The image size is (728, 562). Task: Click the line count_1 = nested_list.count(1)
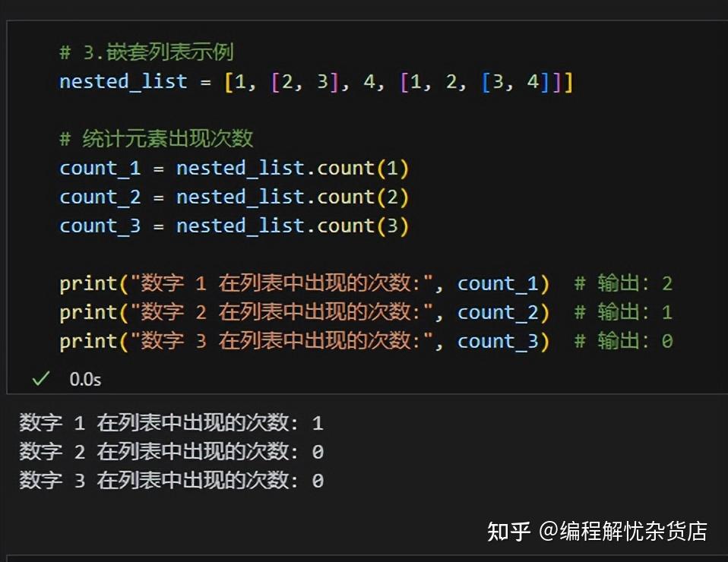point(234,168)
